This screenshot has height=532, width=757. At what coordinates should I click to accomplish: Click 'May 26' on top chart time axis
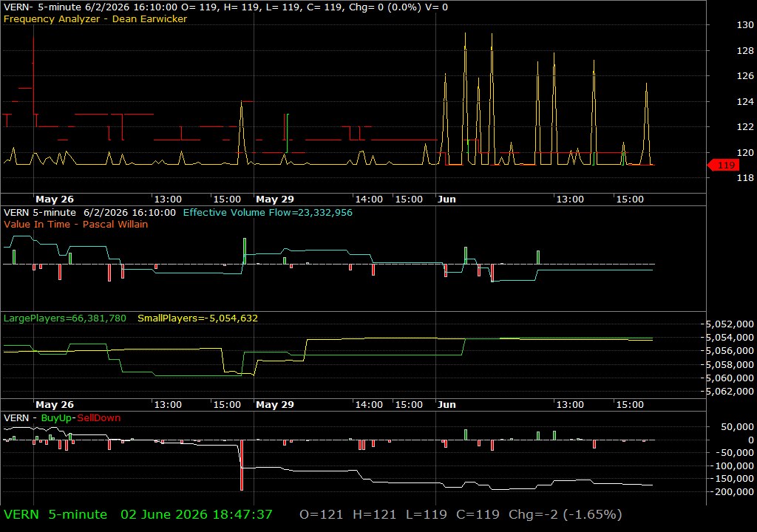55,199
